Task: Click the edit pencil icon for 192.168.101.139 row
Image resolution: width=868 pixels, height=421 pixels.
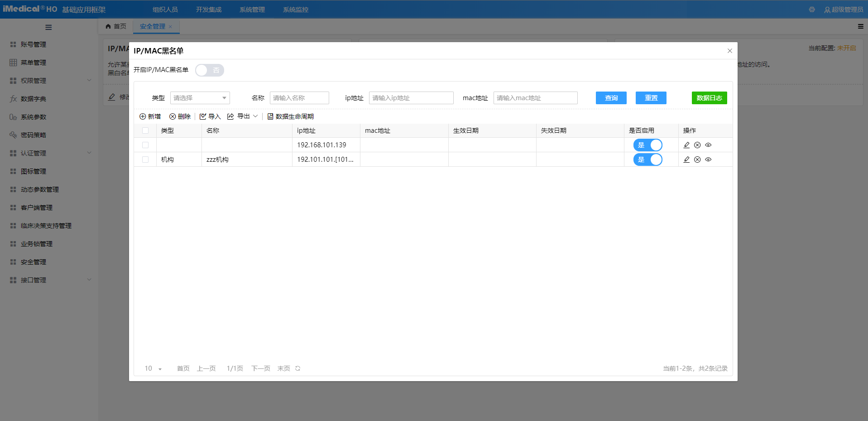Action: point(686,145)
